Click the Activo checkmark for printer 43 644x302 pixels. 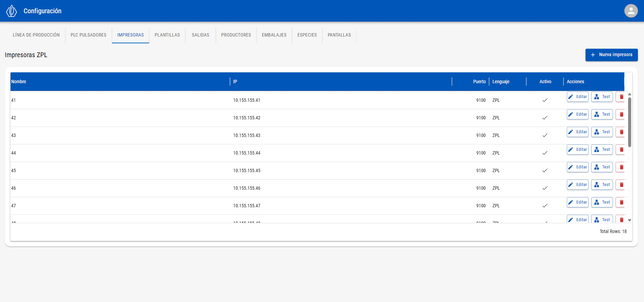[545, 135]
